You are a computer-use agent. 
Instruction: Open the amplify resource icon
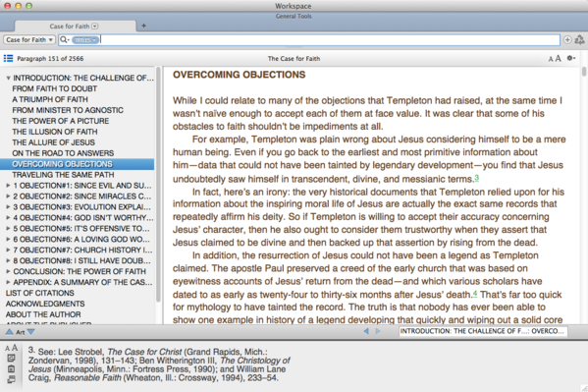click(x=580, y=40)
